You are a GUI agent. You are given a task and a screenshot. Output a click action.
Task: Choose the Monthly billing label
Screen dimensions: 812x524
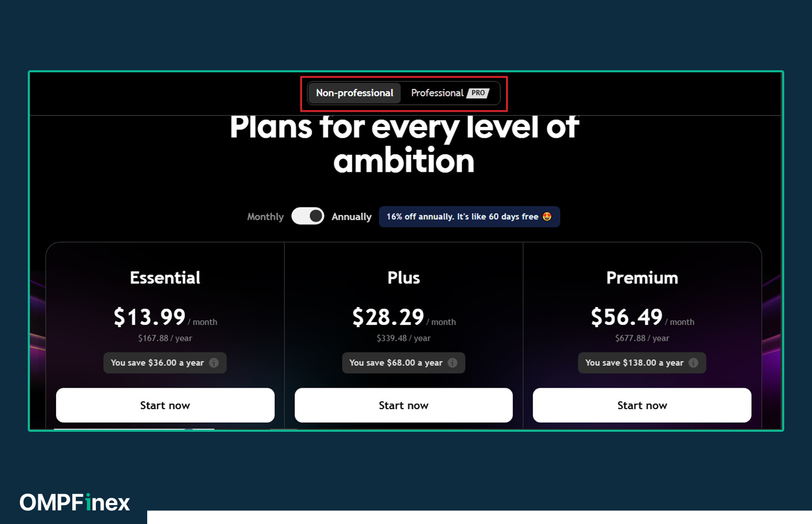(x=266, y=216)
